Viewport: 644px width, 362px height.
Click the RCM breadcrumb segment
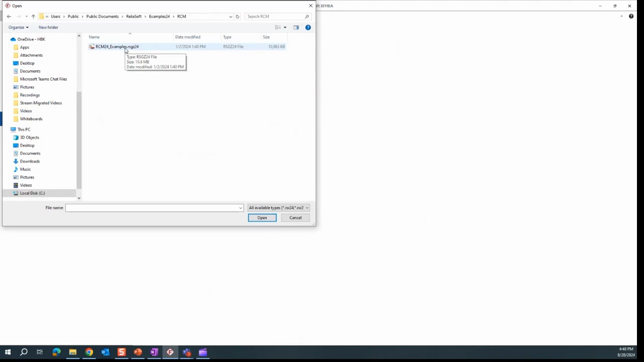point(182,17)
